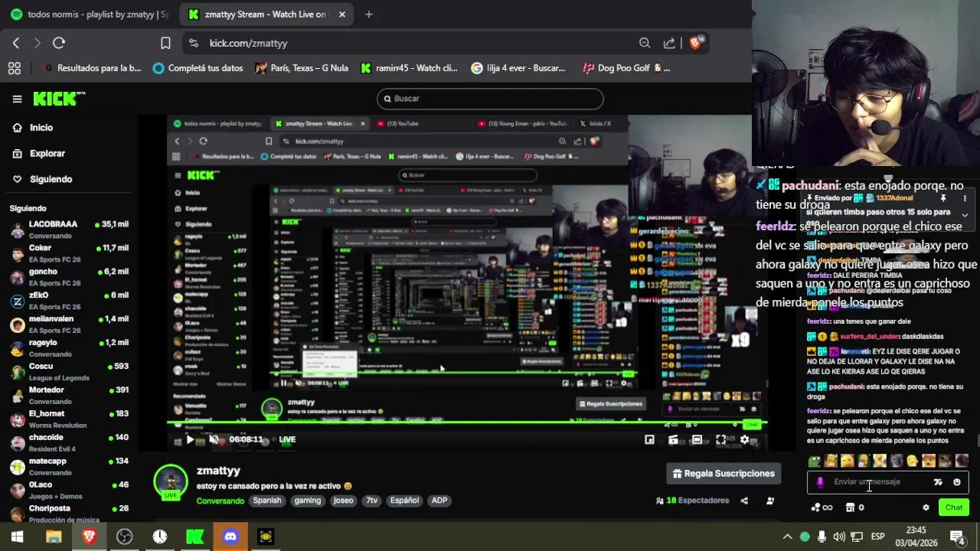This screenshot has width=980, height=551.
Task: Open the browser zoom magnifier icon
Action: point(645,43)
